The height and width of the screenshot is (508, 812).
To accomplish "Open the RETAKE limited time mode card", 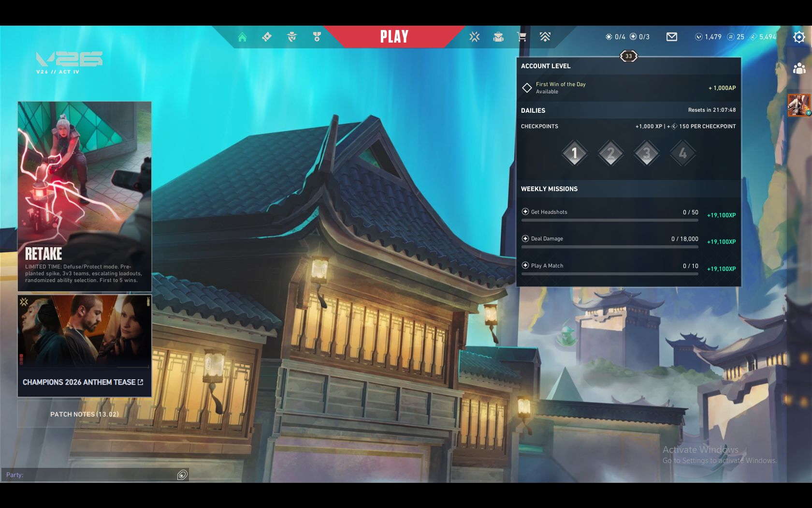I will 85,196.
